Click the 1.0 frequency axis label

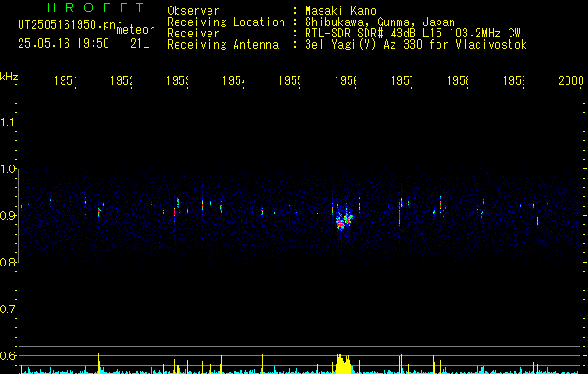(x=7, y=169)
